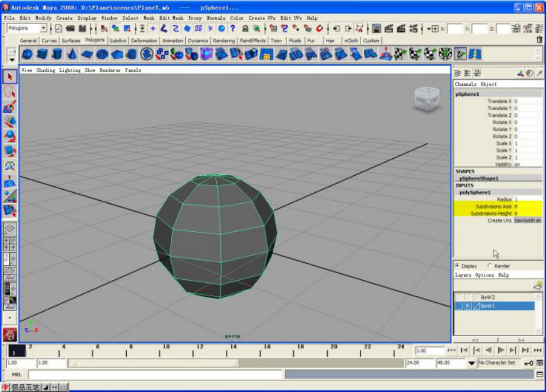Choose the Lasso select tool
The height and width of the screenshot is (392, 546).
(x=10, y=92)
